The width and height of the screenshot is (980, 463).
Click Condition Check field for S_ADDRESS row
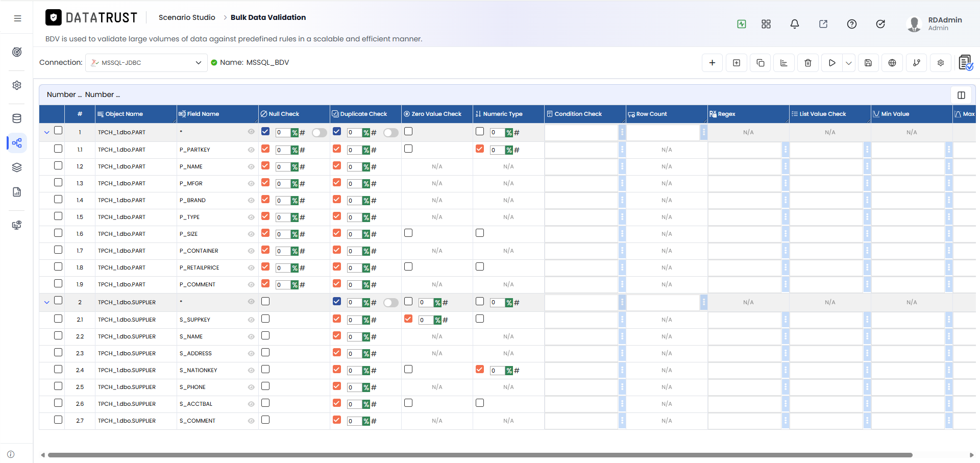tap(581, 353)
